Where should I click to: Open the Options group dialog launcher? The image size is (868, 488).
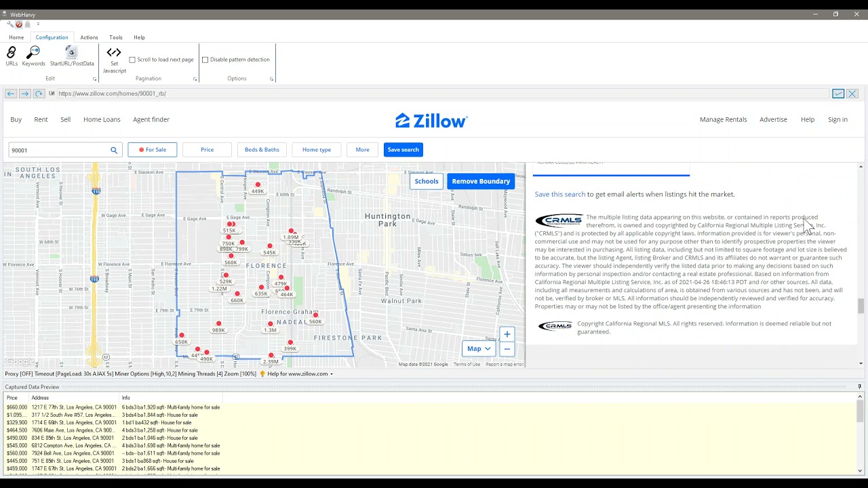coord(271,79)
